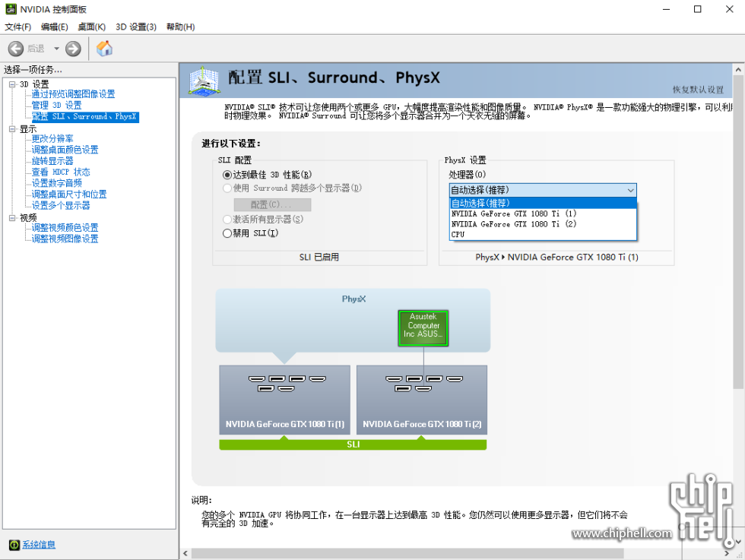Image resolution: width=745 pixels, height=560 pixels.
Task: Open 调整桌面尺寸和位置 task
Action: (x=69, y=195)
